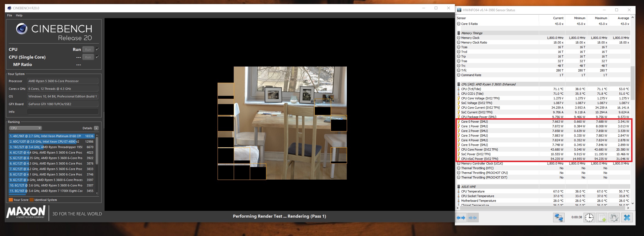644x236 pixels.
Task: Run the CPU (Single Core) benchmark button
Action: coord(88,57)
